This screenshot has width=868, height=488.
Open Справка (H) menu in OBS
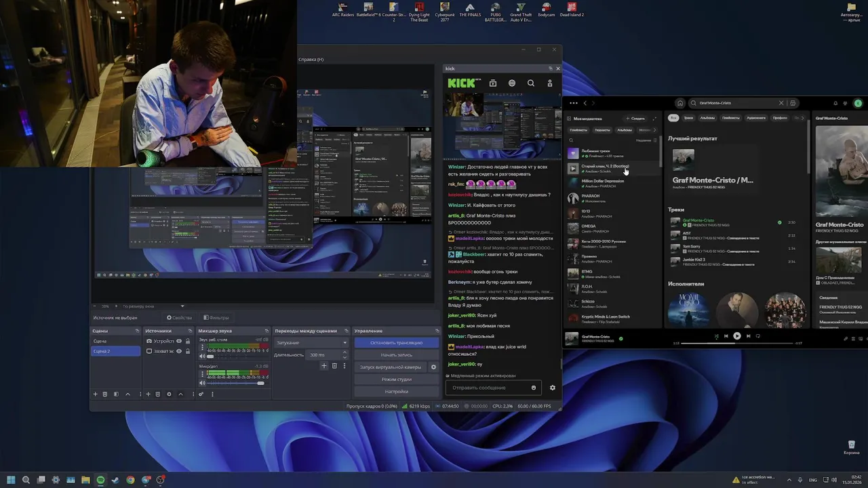coord(311,60)
